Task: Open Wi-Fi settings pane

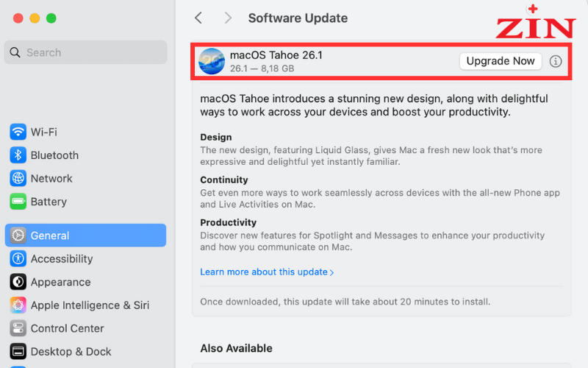Action: click(x=85, y=132)
